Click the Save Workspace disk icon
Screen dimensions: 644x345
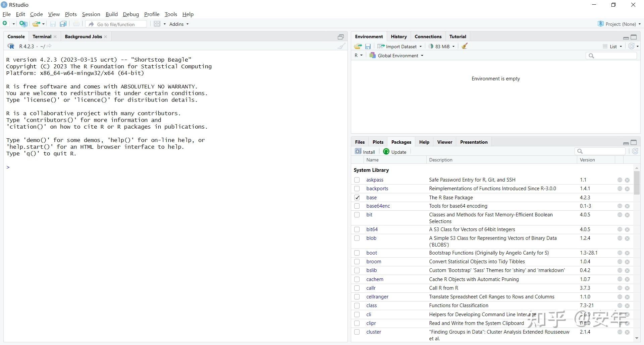368,46
